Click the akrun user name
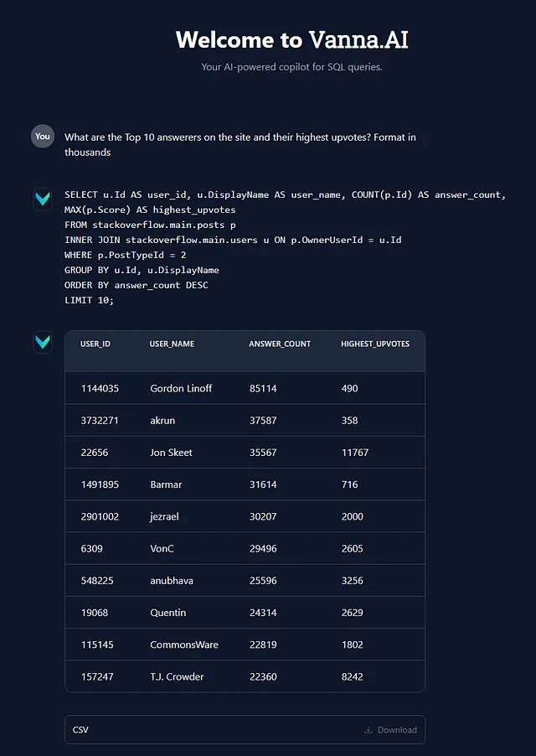The width and height of the screenshot is (536, 756). [162, 421]
